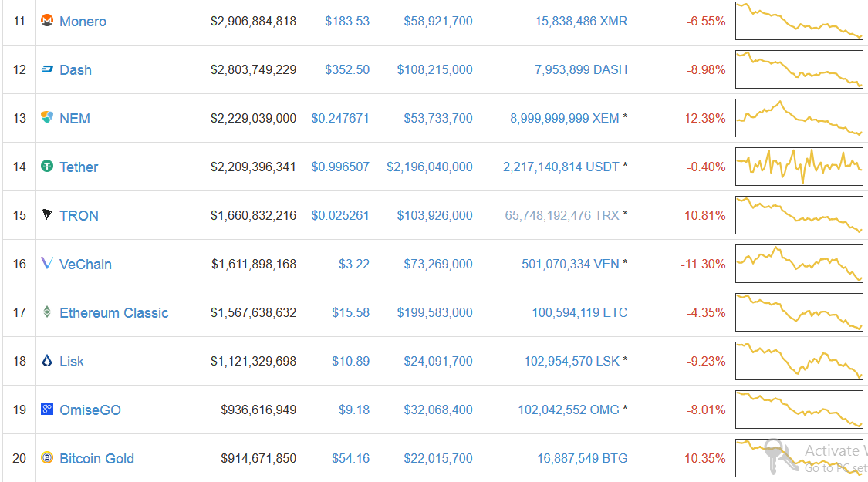The width and height of the screenshot is (868, 482).
Task: Click the Dash coin logo icon
Action: (x=46, y=69)
